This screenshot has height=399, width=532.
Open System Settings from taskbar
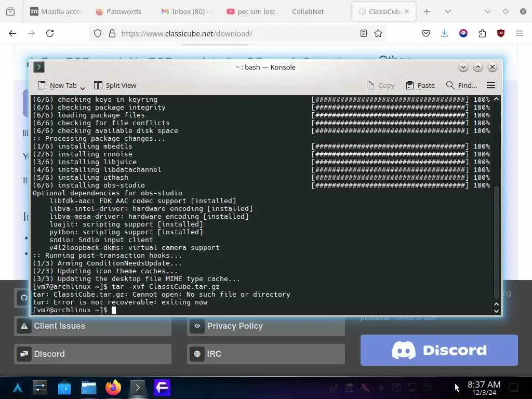point(40,388)
